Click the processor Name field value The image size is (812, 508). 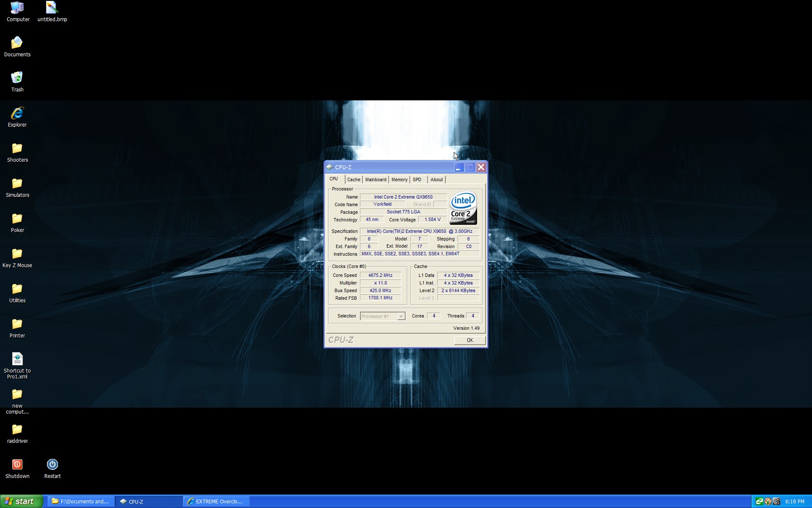click(x=403, y=197)
